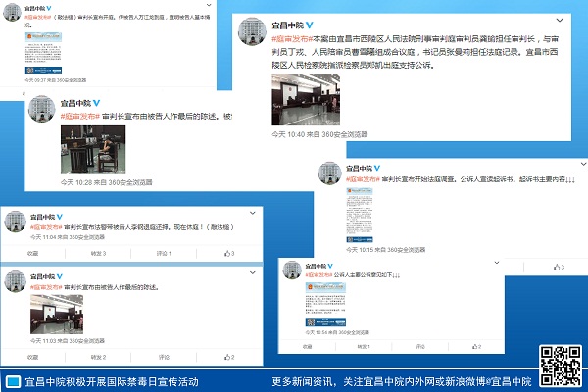
Task: Click 收藏 on the 11:03 post
Action: pyautogui.click(x=32, y=359)
